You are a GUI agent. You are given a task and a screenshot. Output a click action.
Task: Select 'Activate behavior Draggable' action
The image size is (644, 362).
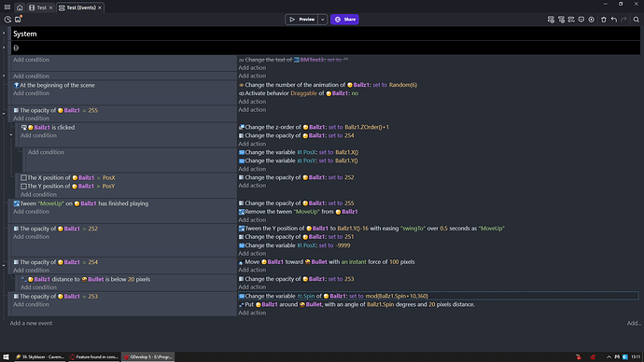pyautogui.click(x=299, y=93)
